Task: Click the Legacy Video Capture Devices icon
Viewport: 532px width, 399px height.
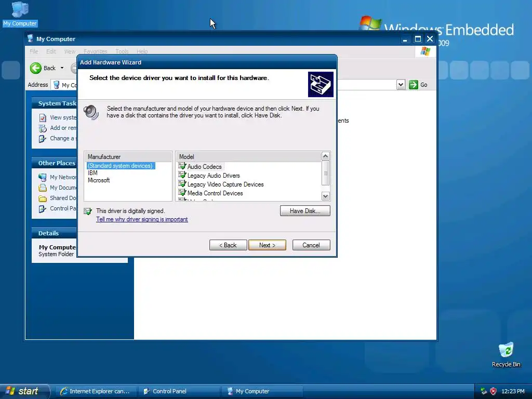Action: (182, 184)
